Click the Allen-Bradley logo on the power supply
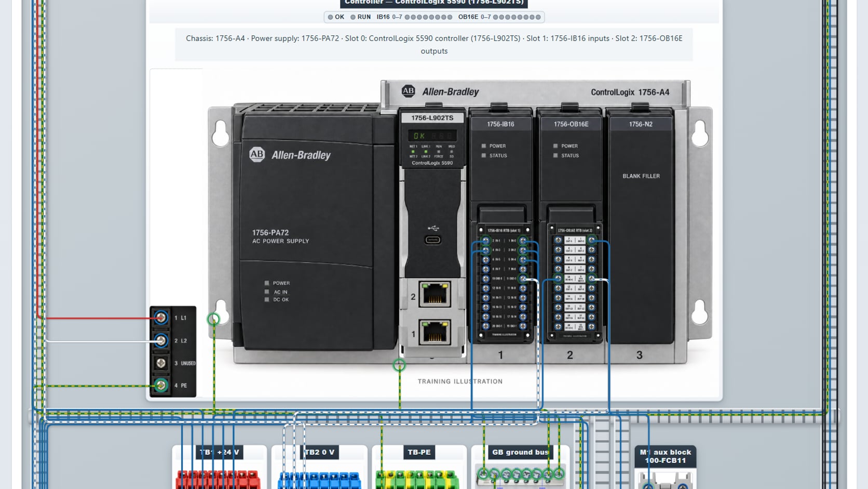This screenshot has height=489, width=868. click(290, 155)
